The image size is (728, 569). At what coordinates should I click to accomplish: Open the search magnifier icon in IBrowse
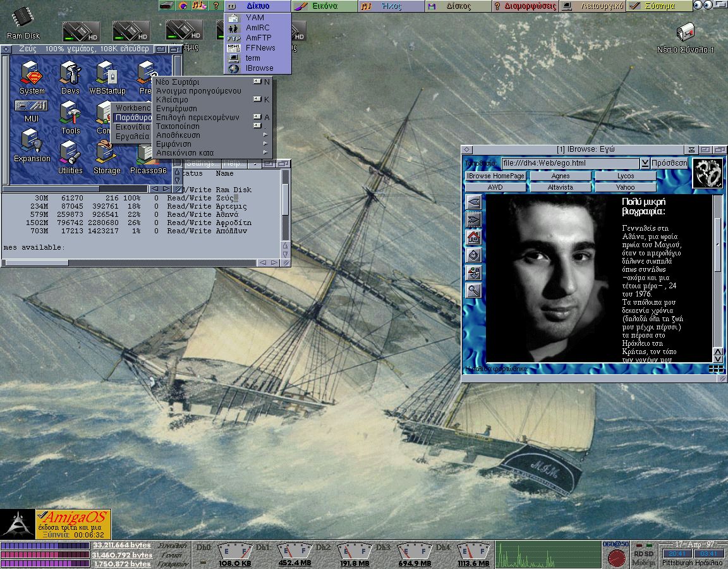click(472, 291)
